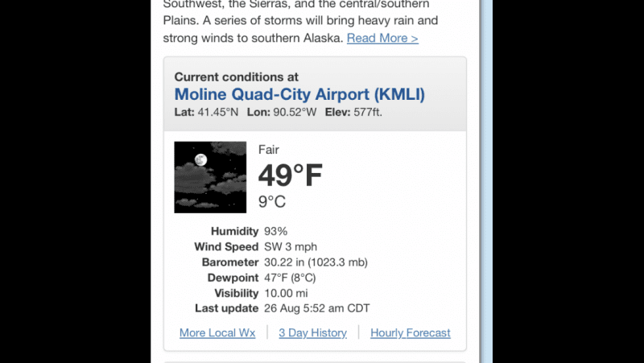The image size is (644, 363).
Task: Select the SW 3 mph wind speed
Action: pos(291,247)
